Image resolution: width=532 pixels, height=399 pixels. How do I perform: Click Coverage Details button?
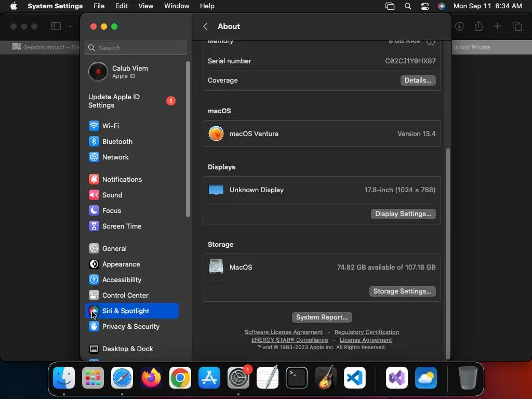[418, 81]
